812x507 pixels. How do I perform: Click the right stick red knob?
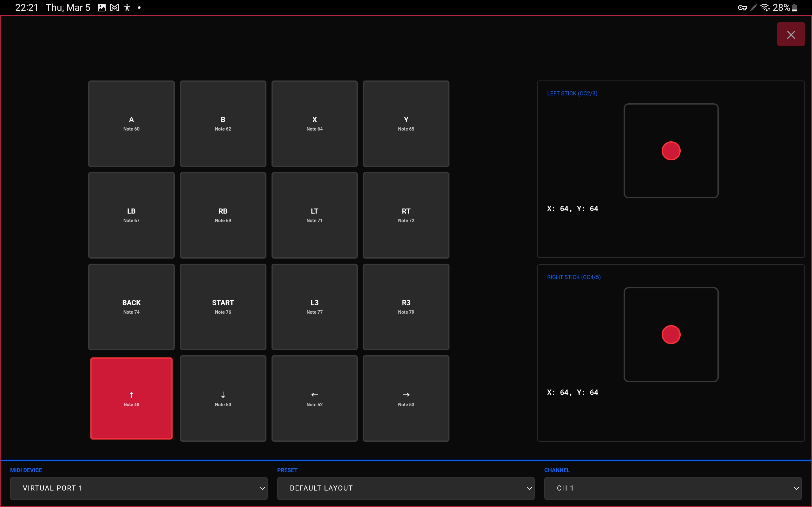[671, 335]
